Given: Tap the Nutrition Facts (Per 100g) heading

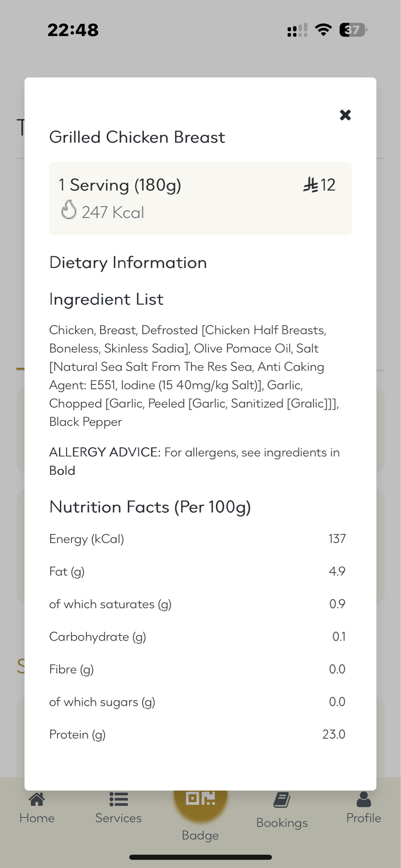Looking at the screenshot, I should pos(150,507).
